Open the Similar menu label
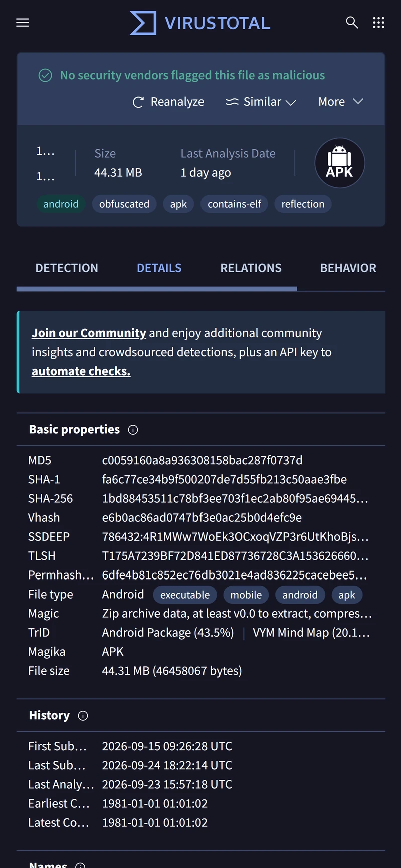 262,102
